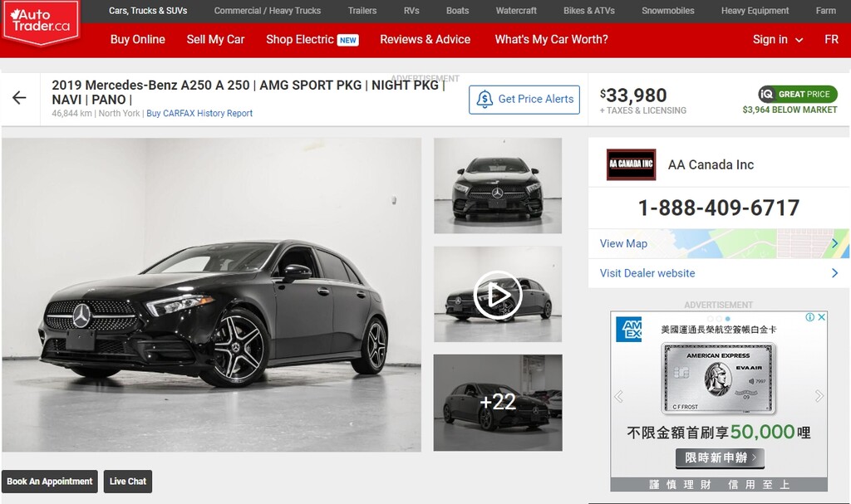This screenshot has width=851, height=504.
Task: Click the dealer phone number 1-888-409-6717
Action: (x=719, y=208)
